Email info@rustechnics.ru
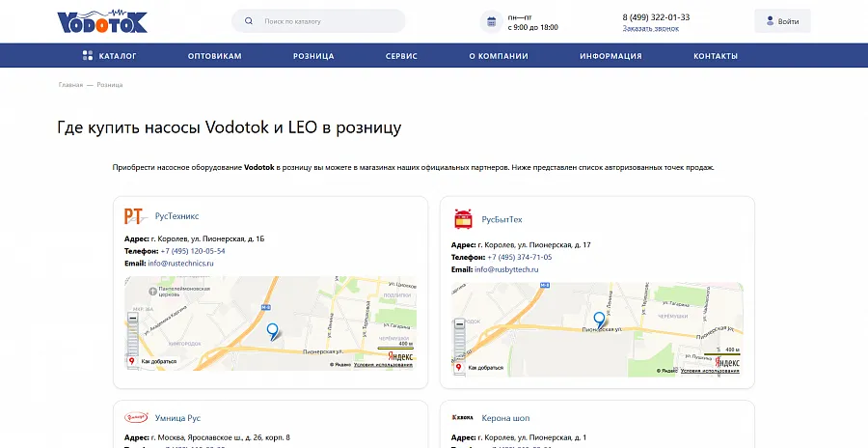The width and height of the screenshot is (868, 448). 180,264
